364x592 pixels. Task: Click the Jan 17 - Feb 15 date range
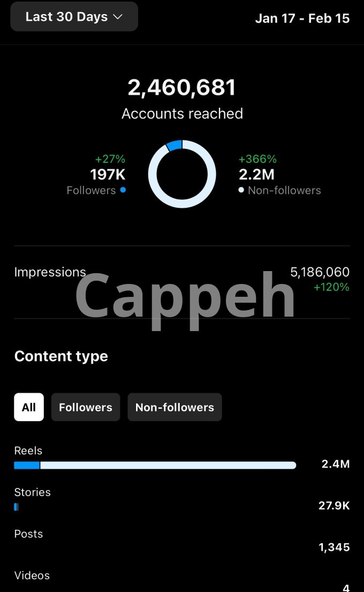pos(302,18)
